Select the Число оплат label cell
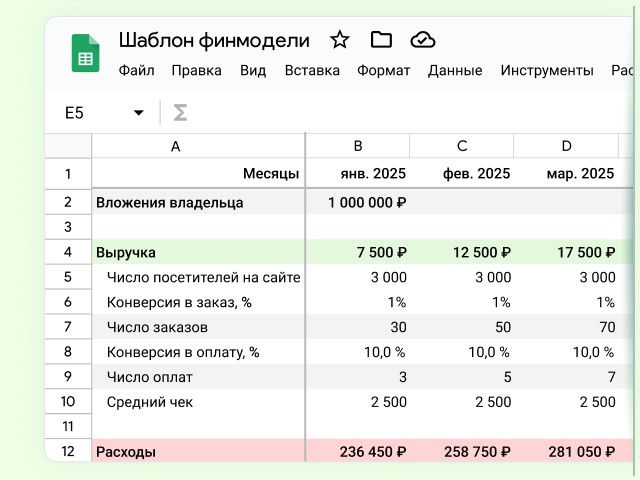The height and width of the screenshot is (480, 640). coord(198,377)
